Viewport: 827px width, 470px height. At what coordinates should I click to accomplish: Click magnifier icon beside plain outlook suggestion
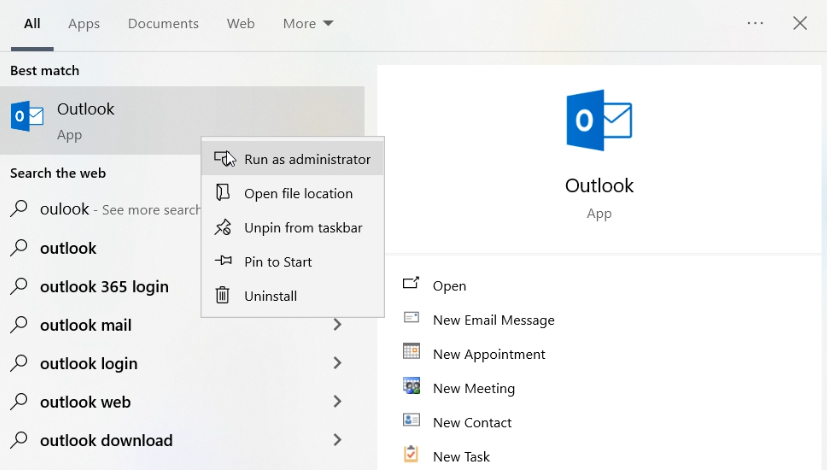click(x=19, y=247)
